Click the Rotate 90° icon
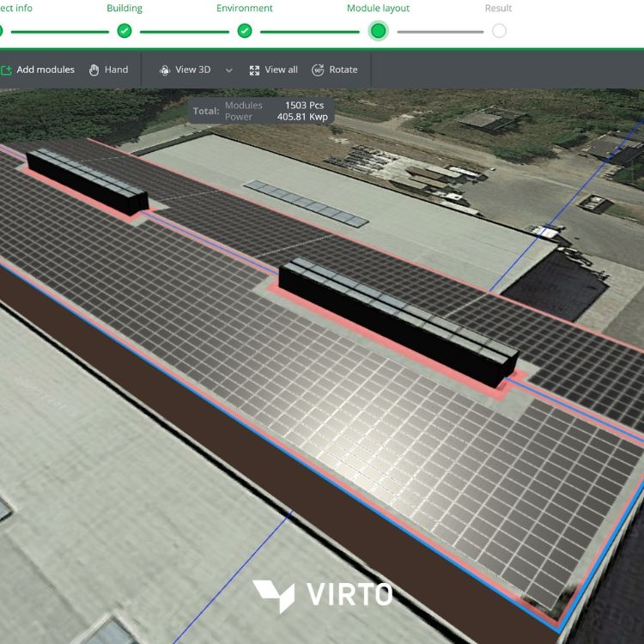This screenshot has width=644, height=644. [318, 70]
